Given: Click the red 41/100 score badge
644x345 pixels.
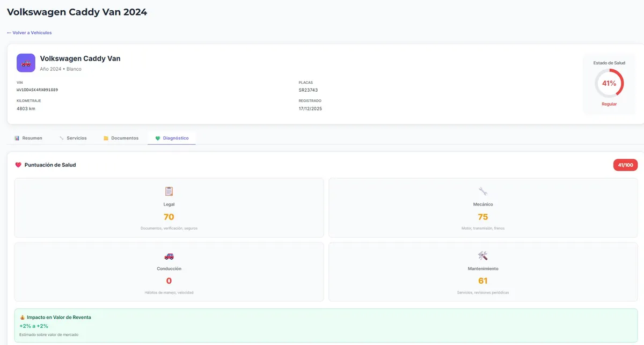Looking at the screenshot, I should tap(625, 165).
